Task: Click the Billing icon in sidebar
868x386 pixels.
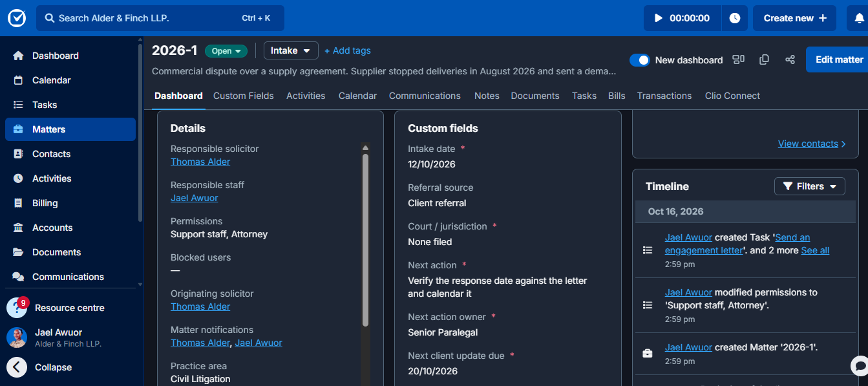Action: point(18,203)
